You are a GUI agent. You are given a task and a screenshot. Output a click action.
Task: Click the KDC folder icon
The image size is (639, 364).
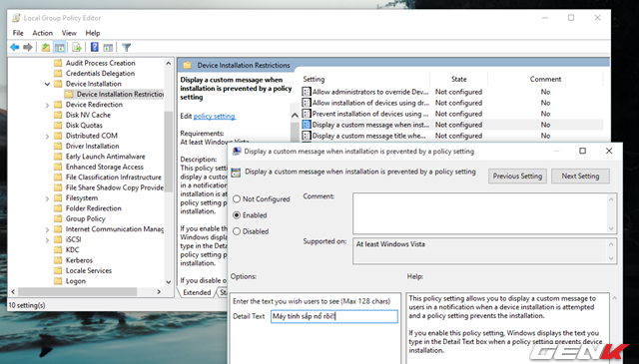tap(58, 250)
